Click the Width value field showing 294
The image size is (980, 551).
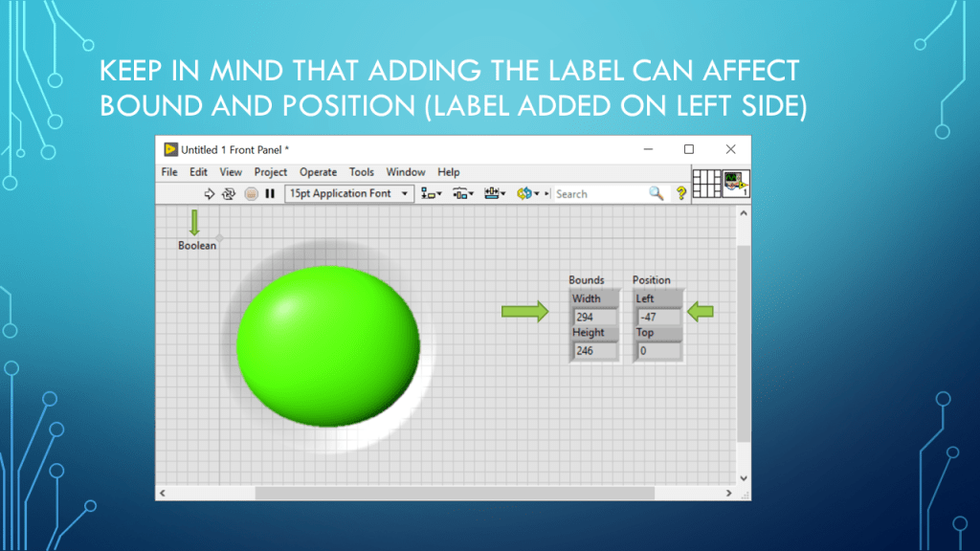point(594,317)
